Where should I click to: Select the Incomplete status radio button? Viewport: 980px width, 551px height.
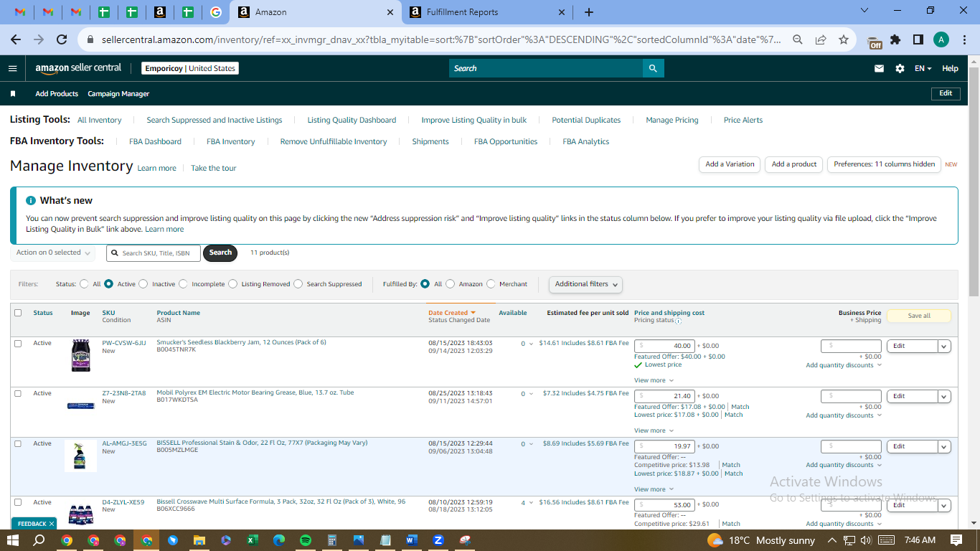tap(183, 284)
